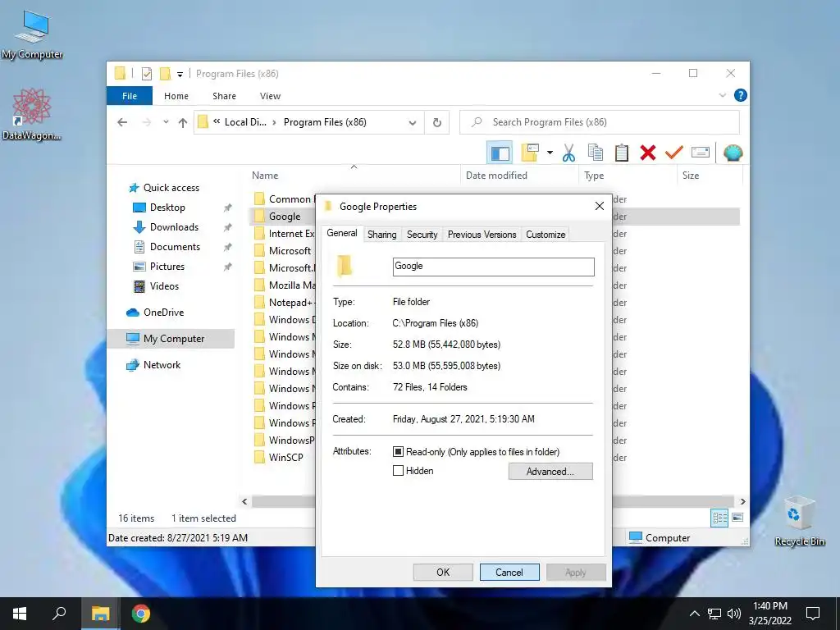Switch to the Sharing tab
The width and height of the screenshot is (840, 630).
[382, 235]
